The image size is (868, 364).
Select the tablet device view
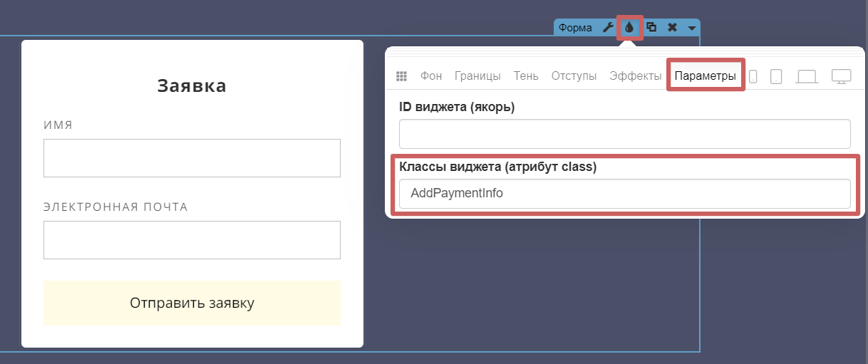tap(776, 76)
